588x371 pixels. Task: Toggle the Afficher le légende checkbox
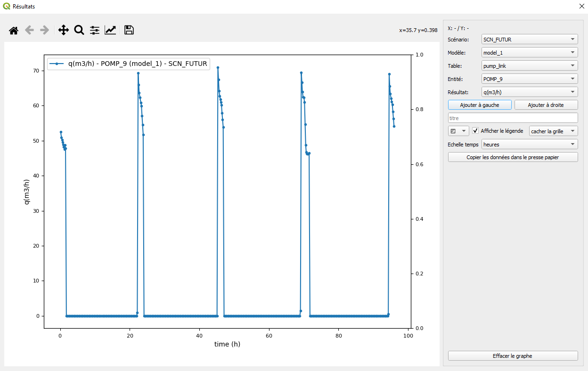[475, 131]
